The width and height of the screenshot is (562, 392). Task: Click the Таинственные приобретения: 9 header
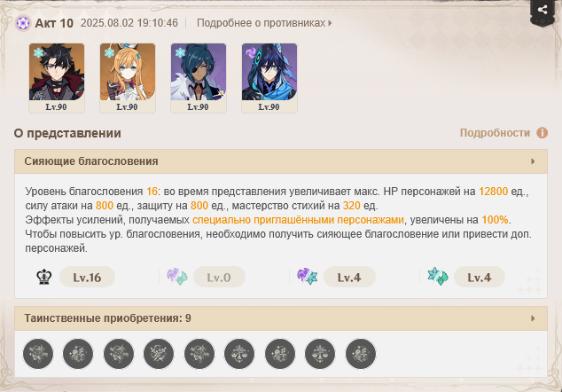point(281,318)
